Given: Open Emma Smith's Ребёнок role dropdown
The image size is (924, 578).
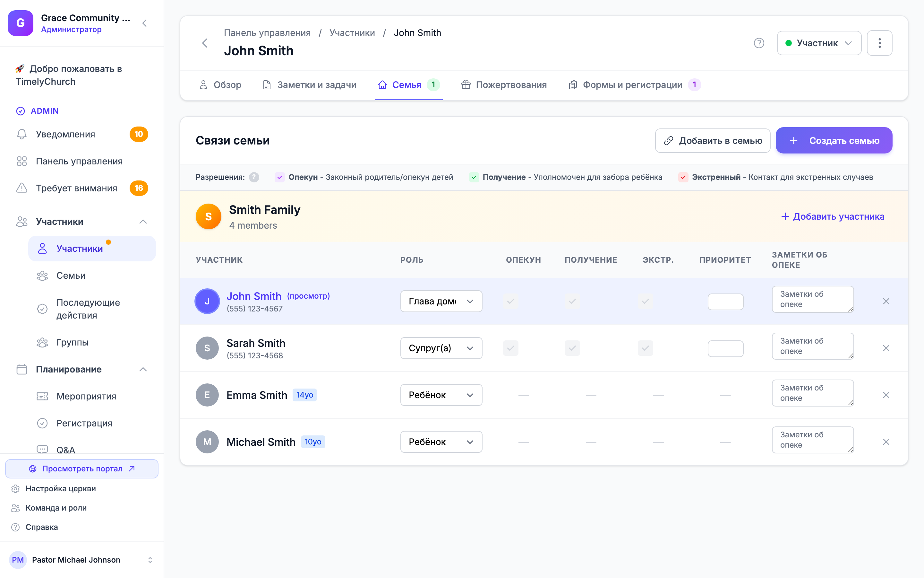Looking at the screenshot, I should click(441, 395).
